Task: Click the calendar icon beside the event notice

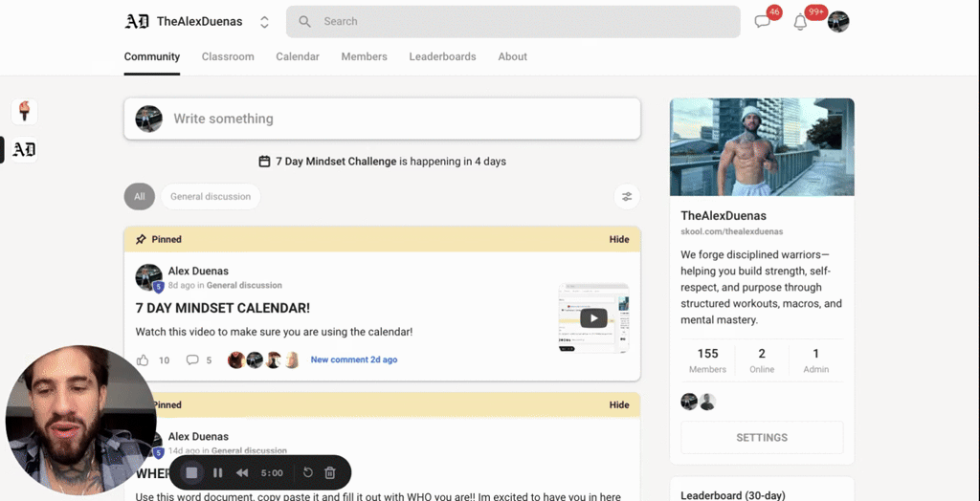Action: pyautogui.click(x=264, y=162)
